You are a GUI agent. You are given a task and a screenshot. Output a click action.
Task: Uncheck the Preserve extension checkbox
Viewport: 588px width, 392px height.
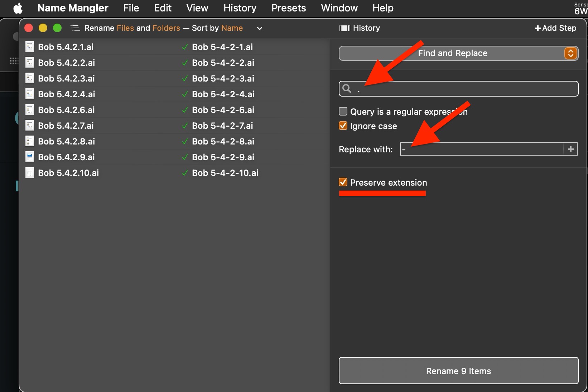pyautogui.click(x=343, y=182)
